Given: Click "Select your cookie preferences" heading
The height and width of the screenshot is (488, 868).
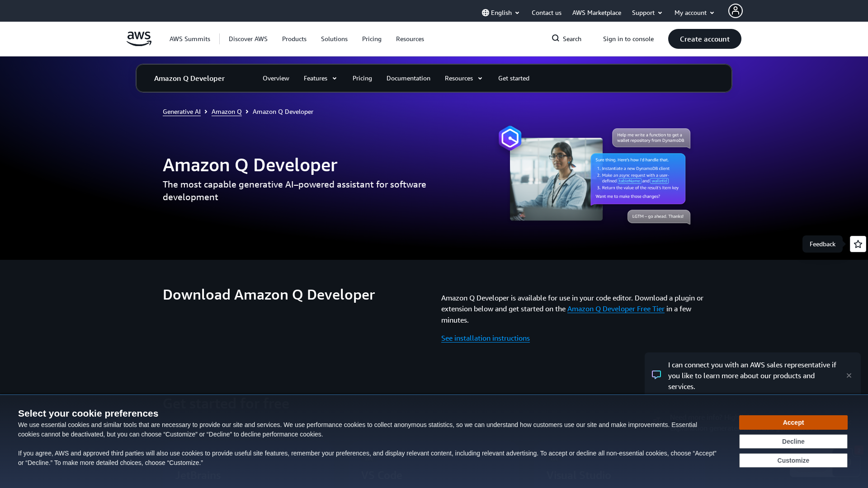Looking at the screenshot, I should [88, 413].
